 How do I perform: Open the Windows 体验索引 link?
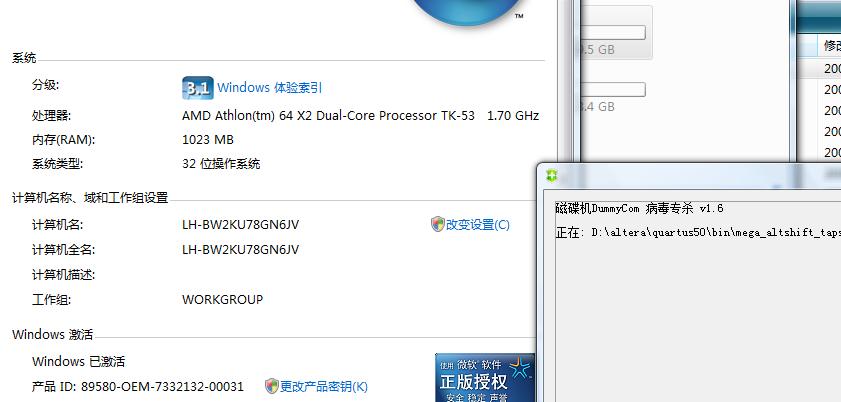(x=269, y=88)
